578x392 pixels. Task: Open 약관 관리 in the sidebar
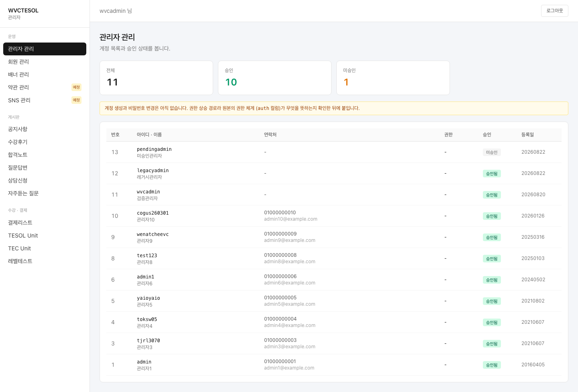click(x=45, y=87)
